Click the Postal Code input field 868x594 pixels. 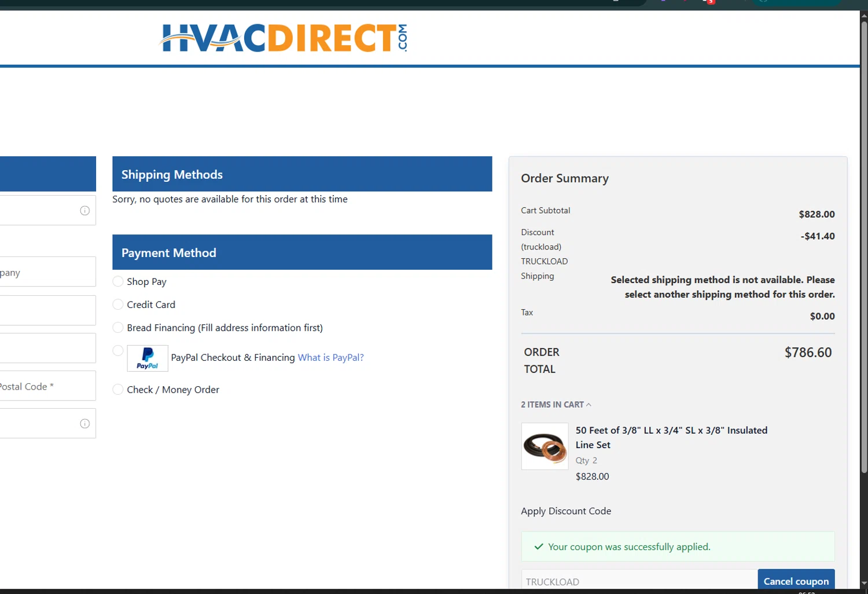(x=48, y=386)
